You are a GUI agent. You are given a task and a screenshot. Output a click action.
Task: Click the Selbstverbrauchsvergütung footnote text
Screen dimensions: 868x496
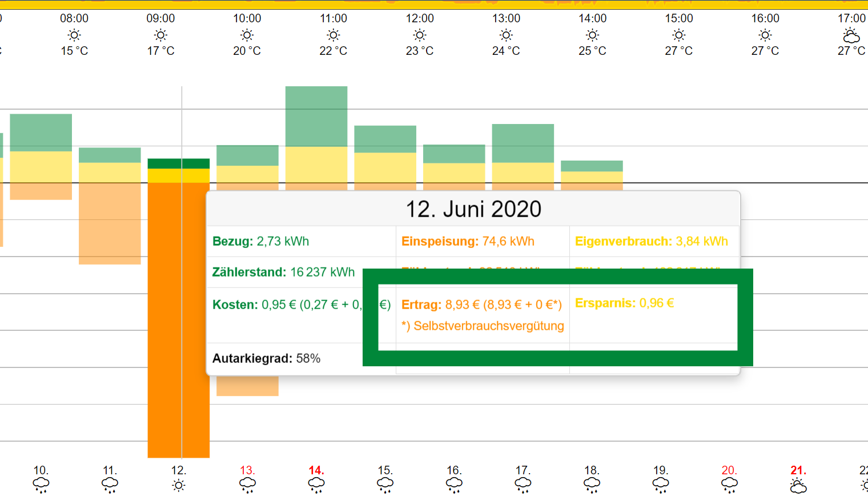click(483, 326)
